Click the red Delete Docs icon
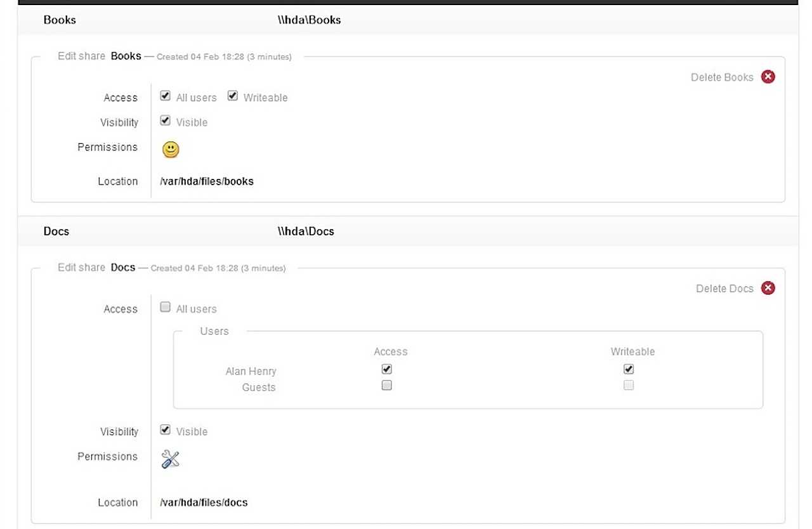This screenshot has width=812, height=529. 768,288
